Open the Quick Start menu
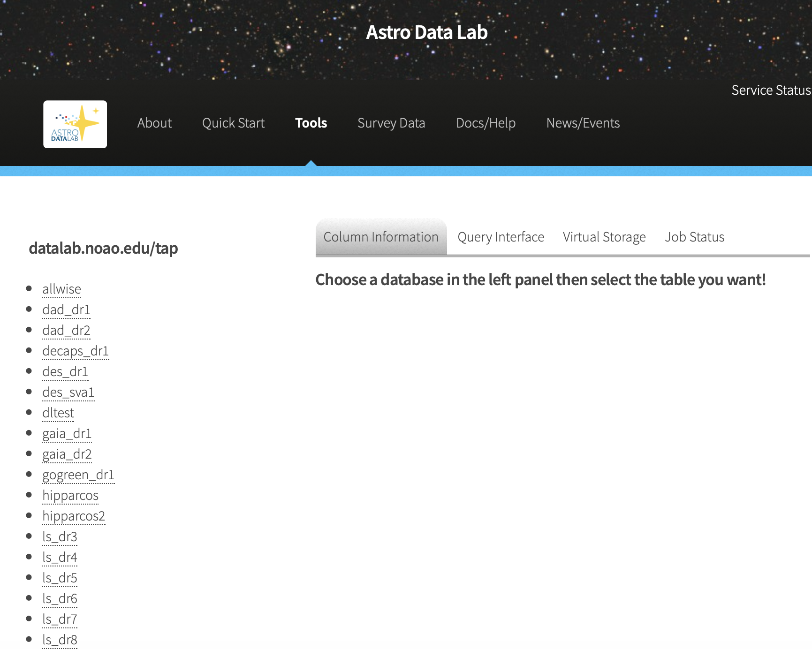Screen dimensions: 812x649 coord(233,123)
